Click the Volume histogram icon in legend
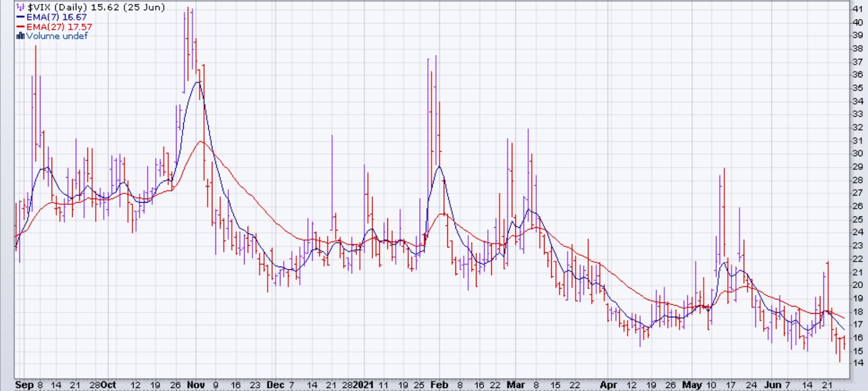This screenshot has height=391, width=868. tap(20, 36)
